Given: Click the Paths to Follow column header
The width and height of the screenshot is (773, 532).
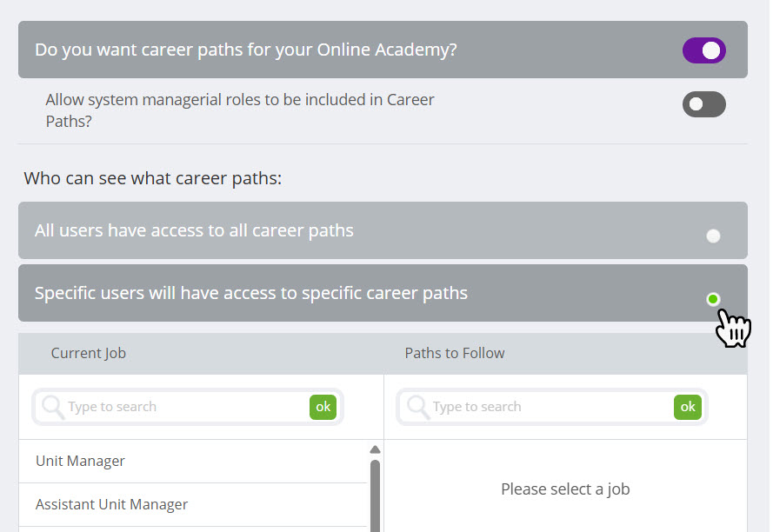Looking at the screenshot, I should click(454, 353).
